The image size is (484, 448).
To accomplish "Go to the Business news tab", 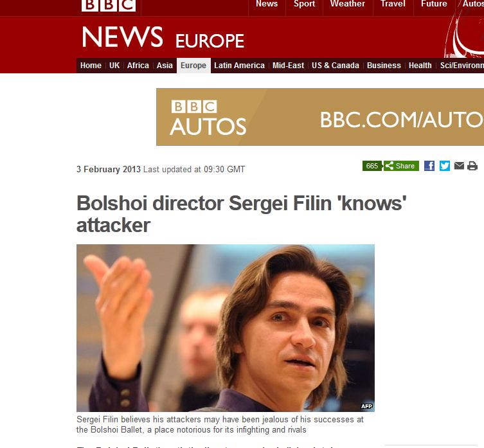I will (x=384, y=66).
